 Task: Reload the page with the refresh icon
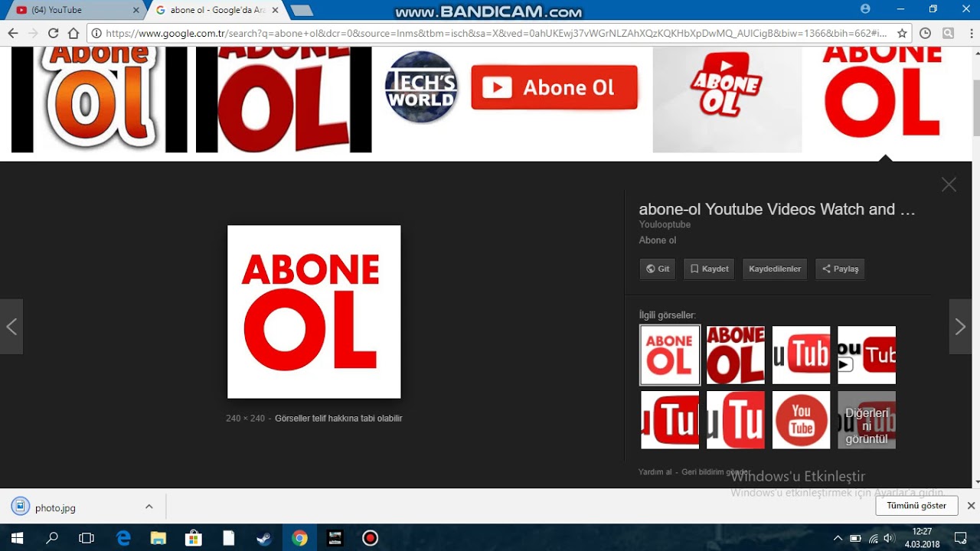[x=53, y=33]
